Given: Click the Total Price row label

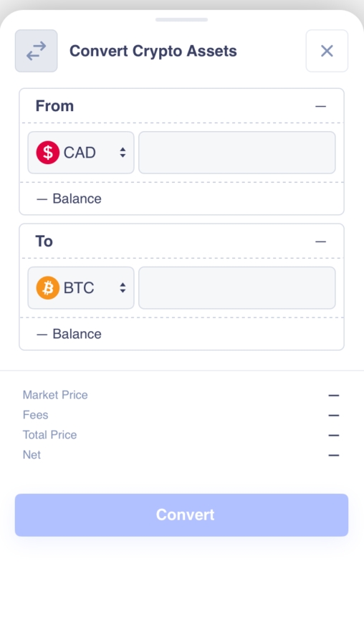Looking at the screenshot, I should pyautogui.click(x=49, y=435).
